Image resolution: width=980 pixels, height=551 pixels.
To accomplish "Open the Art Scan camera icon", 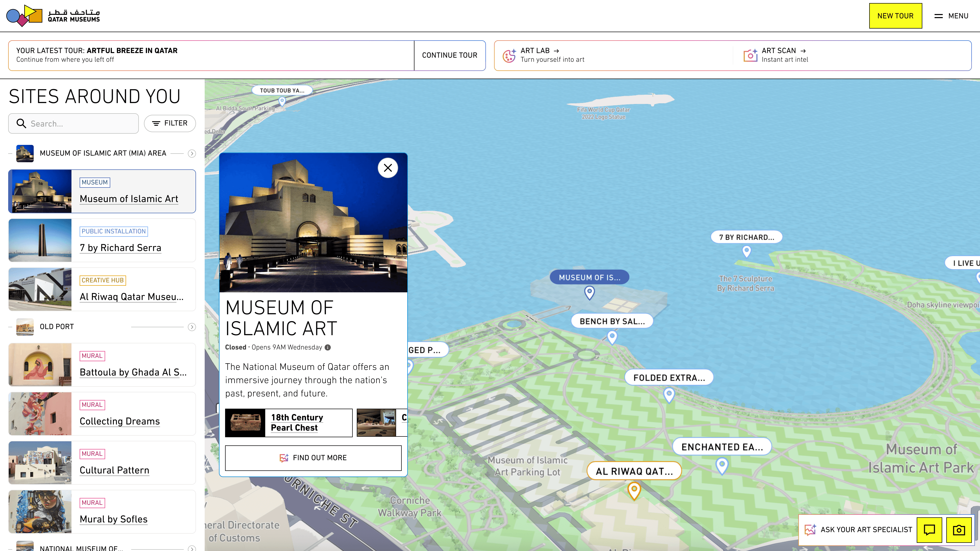I will (x=750, y=56).
